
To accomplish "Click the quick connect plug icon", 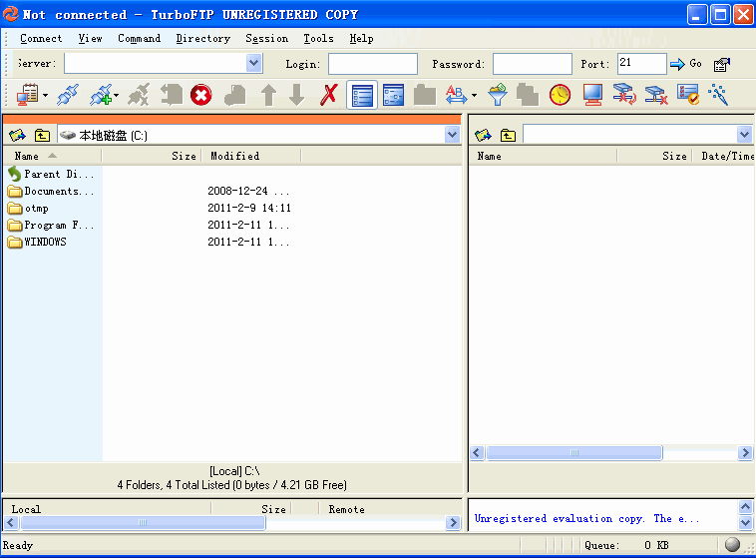I will 68,95.
